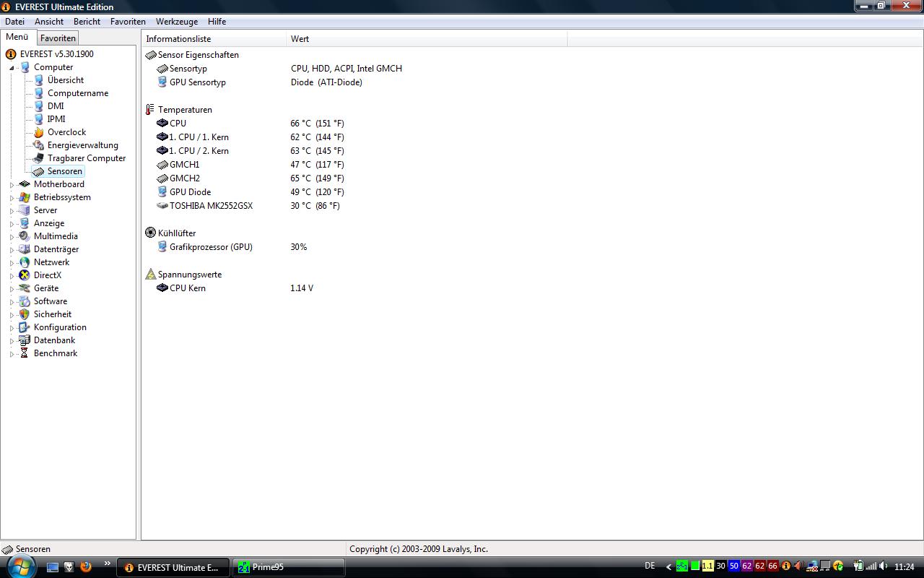Click the Tragbarer Computer laptop icon
This screenshot has width=924, height=578.
[x=38, y=158]
